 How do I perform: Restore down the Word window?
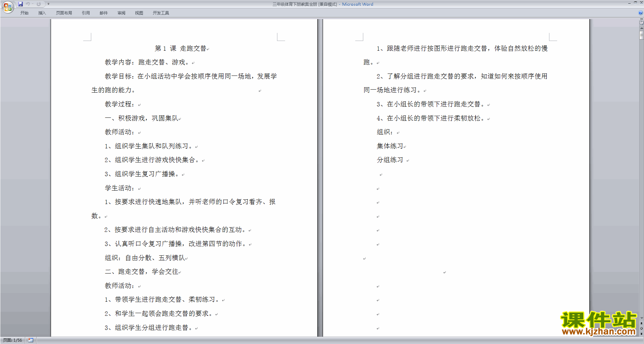pos(635,3)
